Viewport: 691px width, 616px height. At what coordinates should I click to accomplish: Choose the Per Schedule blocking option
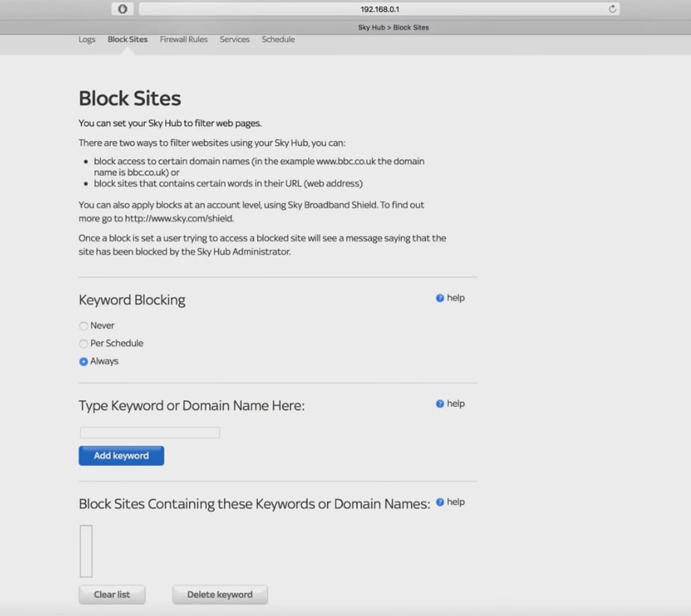coord(84,344)
